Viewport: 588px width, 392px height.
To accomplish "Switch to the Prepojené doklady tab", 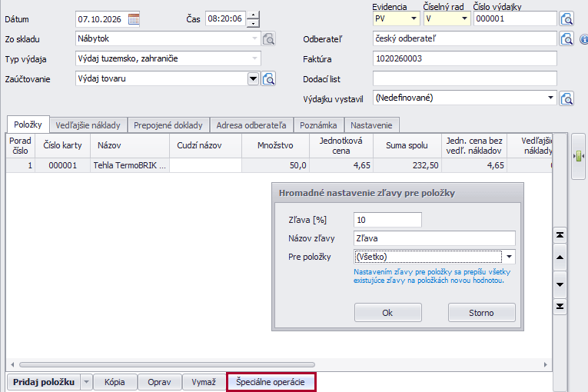I will point(168,125).
